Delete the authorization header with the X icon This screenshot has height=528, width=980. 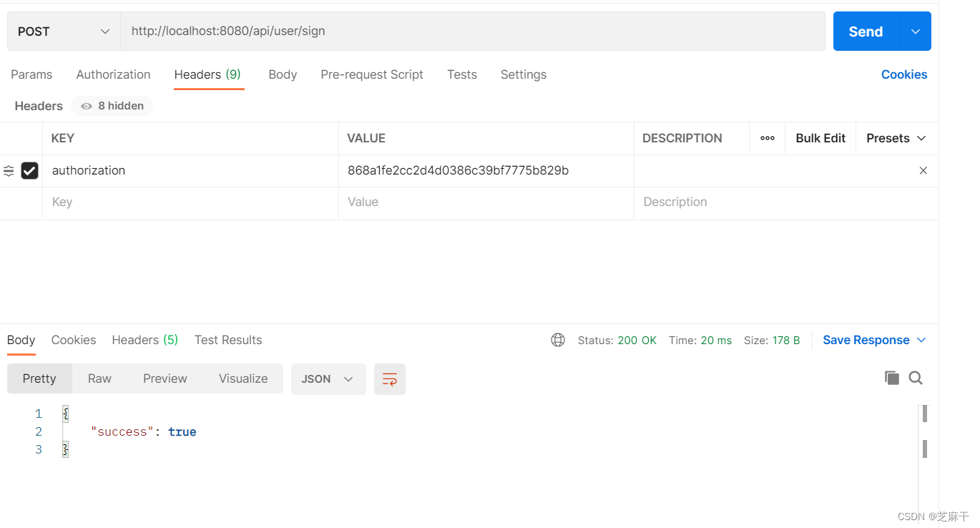coord(923,170)
